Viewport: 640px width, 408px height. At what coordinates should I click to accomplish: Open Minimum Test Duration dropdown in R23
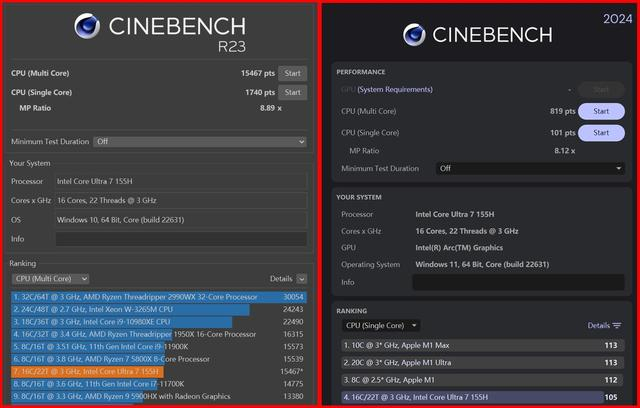(200, 142)
